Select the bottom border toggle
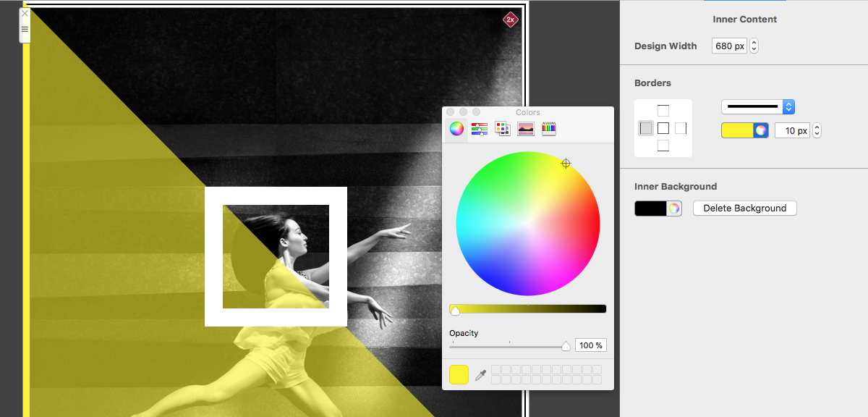Viewport: 868px width, 417px height. [663, 146]
